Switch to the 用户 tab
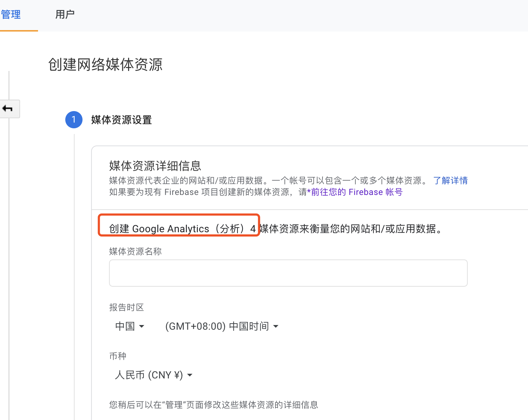 65,15
